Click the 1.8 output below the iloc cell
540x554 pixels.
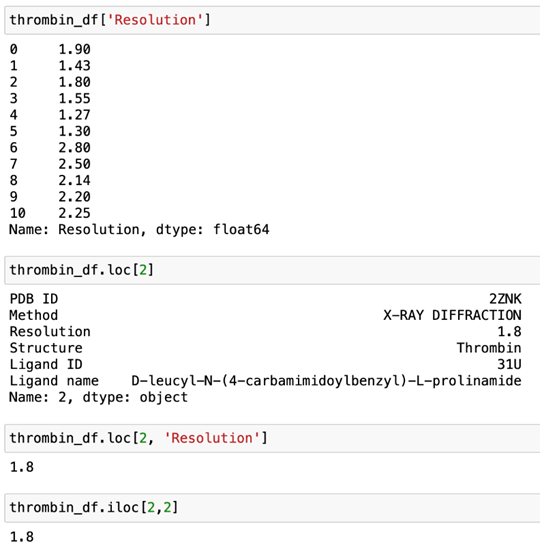point(22,537)
